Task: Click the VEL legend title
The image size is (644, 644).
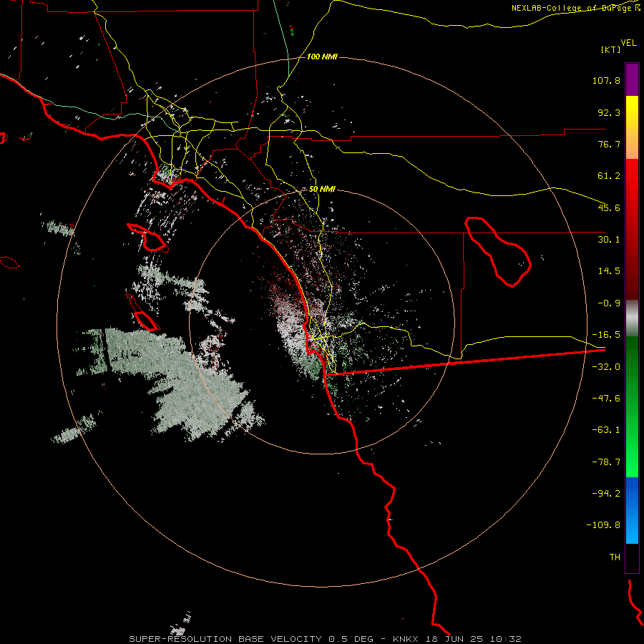Action: (x=629, y=43)
